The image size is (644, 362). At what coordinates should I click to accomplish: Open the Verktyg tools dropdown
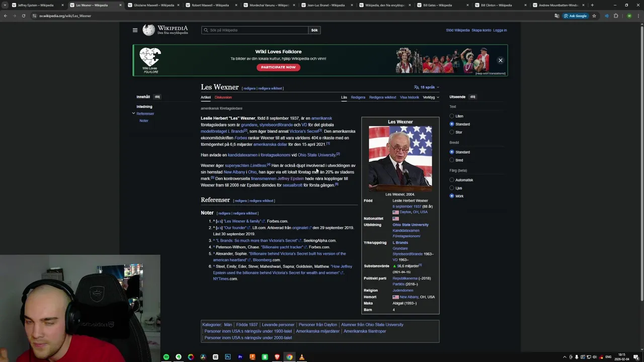pyautogui.click(x=431, y=97)
